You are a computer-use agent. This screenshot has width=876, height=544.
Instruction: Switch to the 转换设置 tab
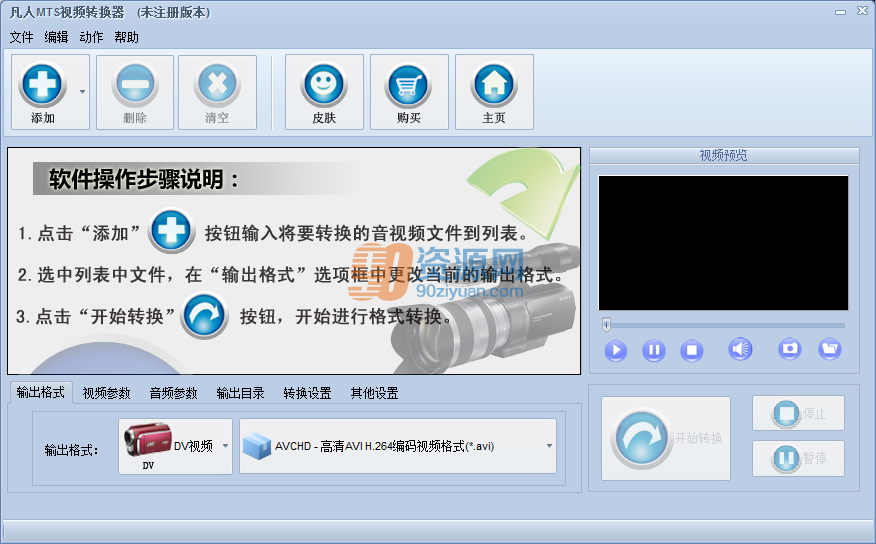(307, 393)
